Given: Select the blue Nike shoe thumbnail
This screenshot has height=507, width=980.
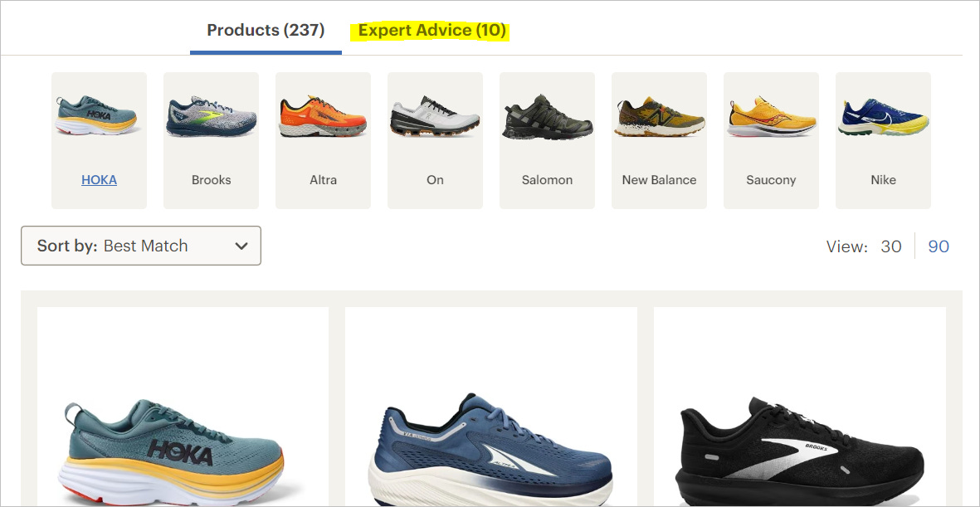Looking at the screenshot, I should pos(883,116).
